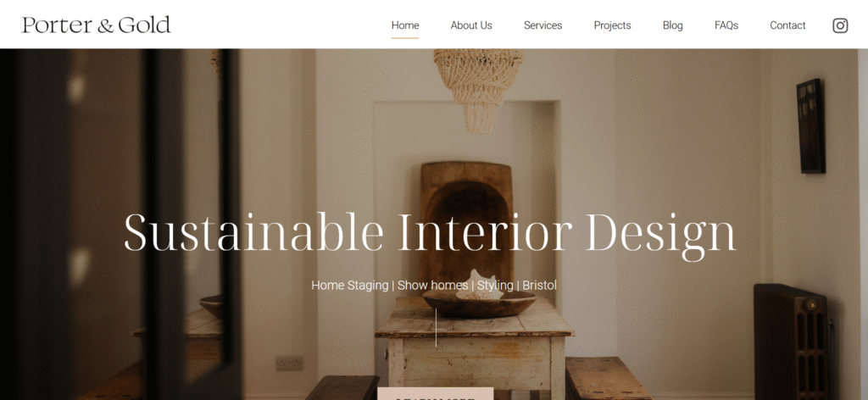The width and height of the screenshot is (868, 400).
Task: Click the 'Bristol' word in subtitle
Action: tap(539, 286)
